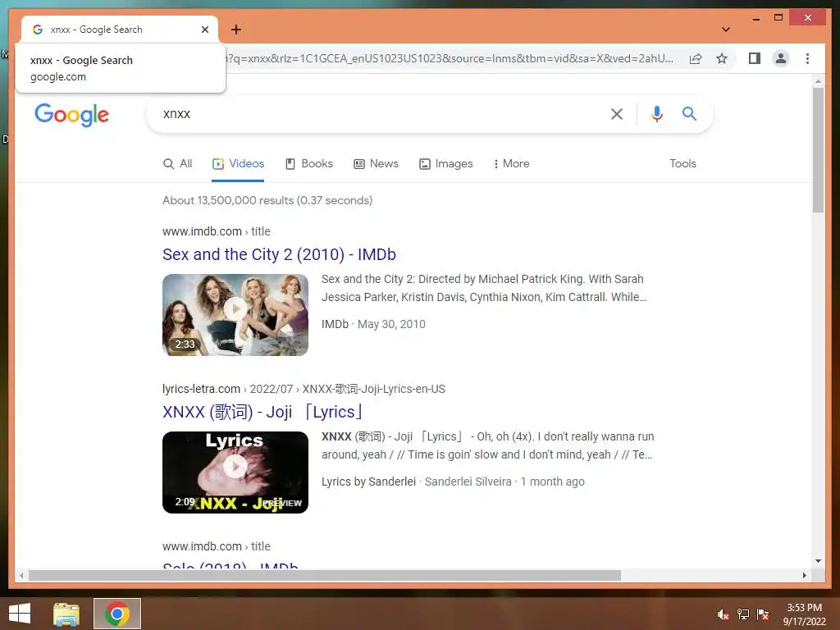Click the scroll left arrow
The width and height of the screenshot is (840, 630).
21,575
